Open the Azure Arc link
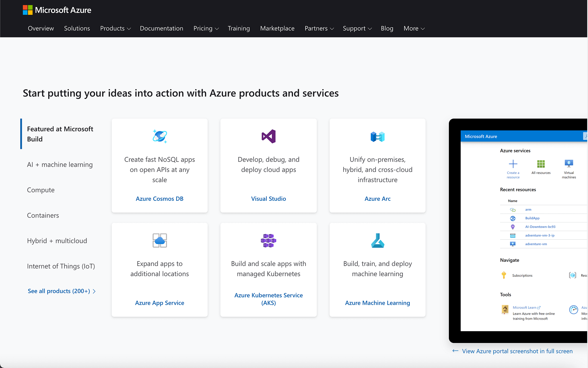Screen dimensions: 588x368 click(x=378, y=199)
